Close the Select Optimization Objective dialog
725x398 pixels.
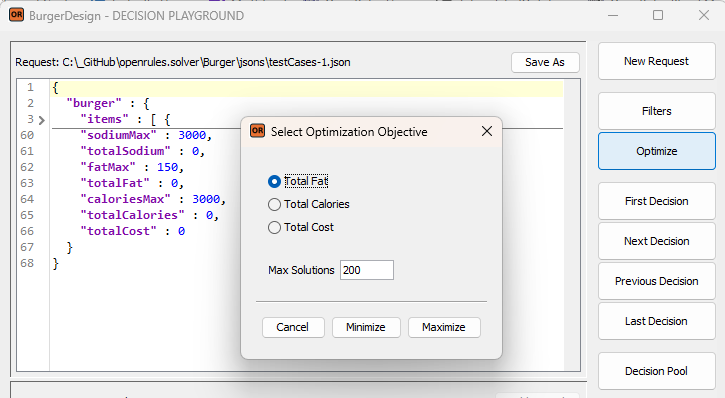click(x=486, y=131)
